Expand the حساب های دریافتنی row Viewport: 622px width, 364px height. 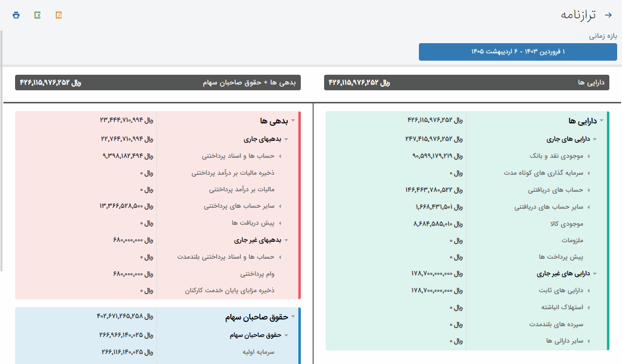(588, 190)
